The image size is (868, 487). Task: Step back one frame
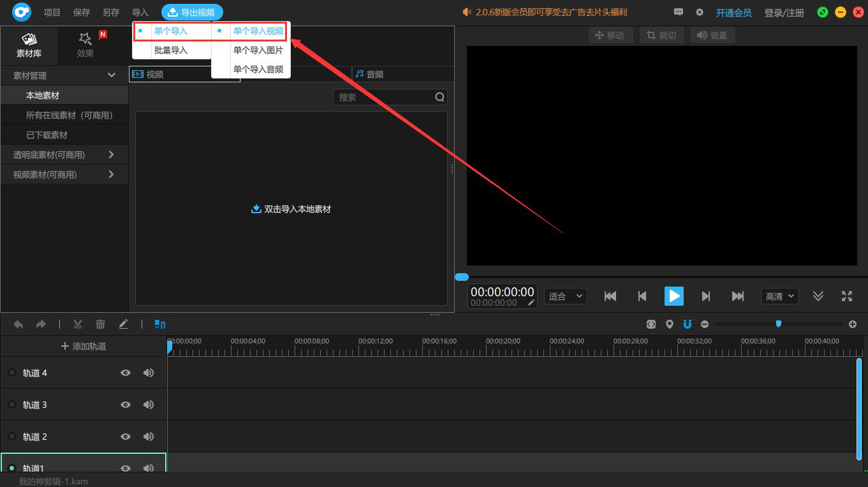click(642, 296)
